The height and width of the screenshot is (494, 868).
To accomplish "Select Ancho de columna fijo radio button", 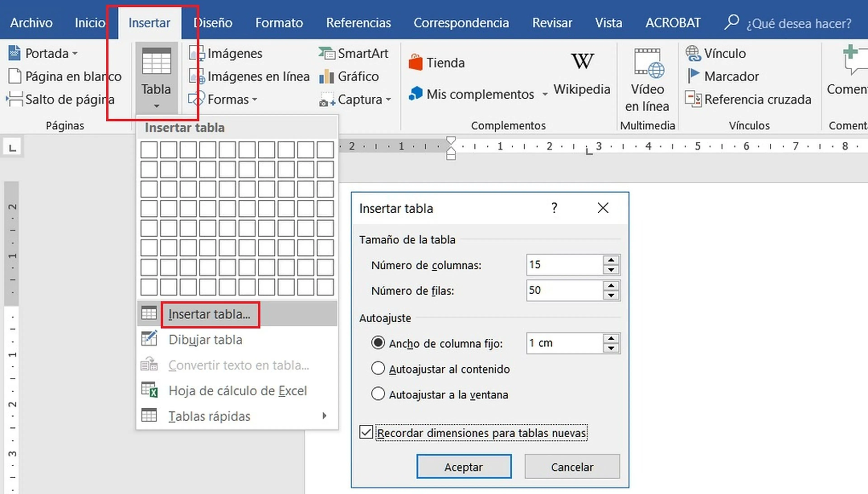I will [x=378, y=343].
